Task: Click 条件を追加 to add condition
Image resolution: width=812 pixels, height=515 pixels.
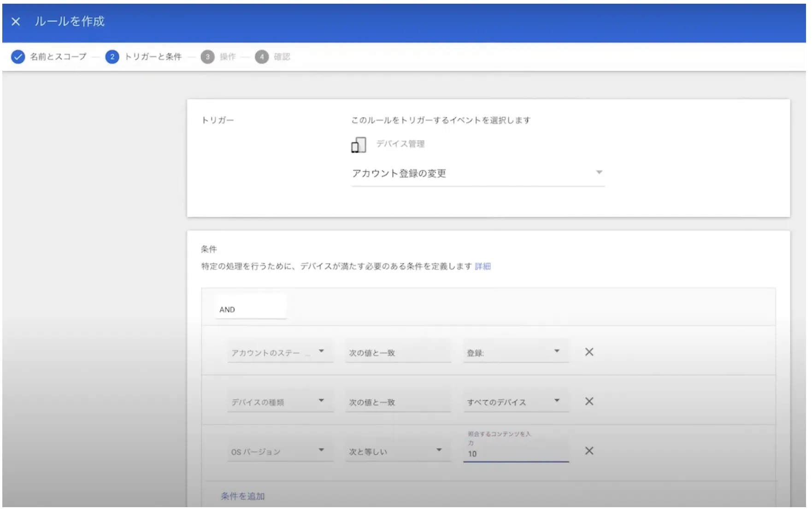Action: (242, 496)
